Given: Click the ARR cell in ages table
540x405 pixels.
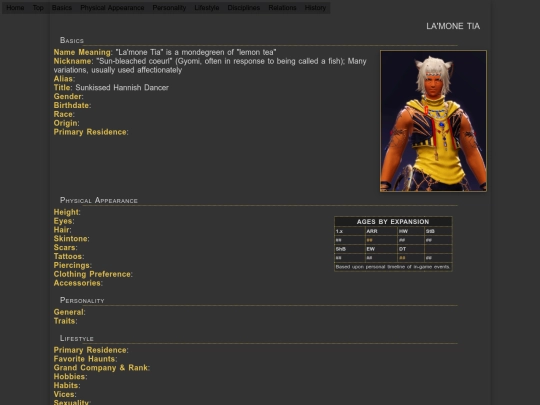Looking at the screenshot, I should (381, 231).
